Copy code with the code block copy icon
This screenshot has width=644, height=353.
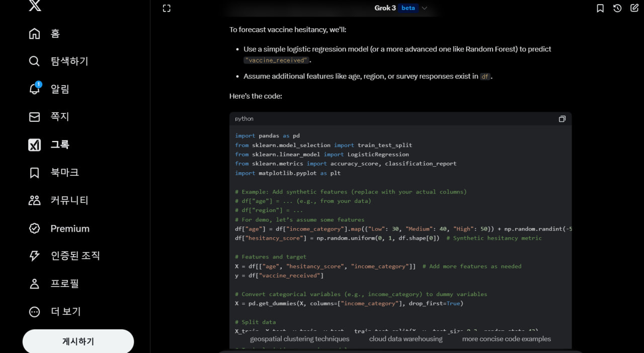[x=562, y=119]
